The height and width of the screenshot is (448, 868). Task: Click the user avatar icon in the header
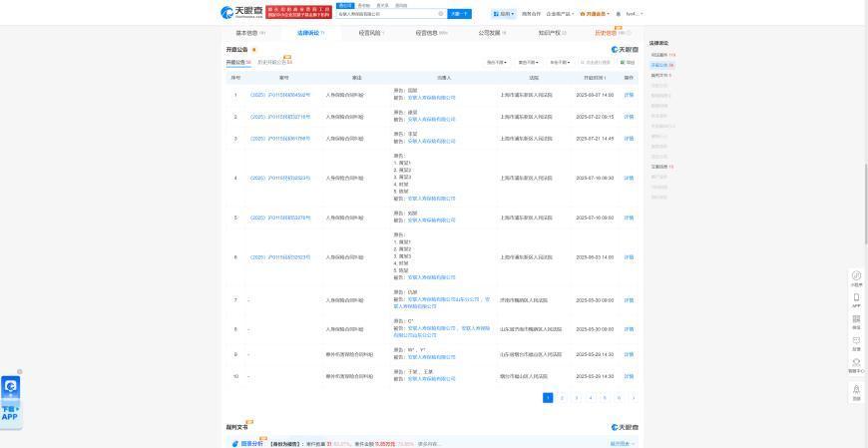[619, 14]
